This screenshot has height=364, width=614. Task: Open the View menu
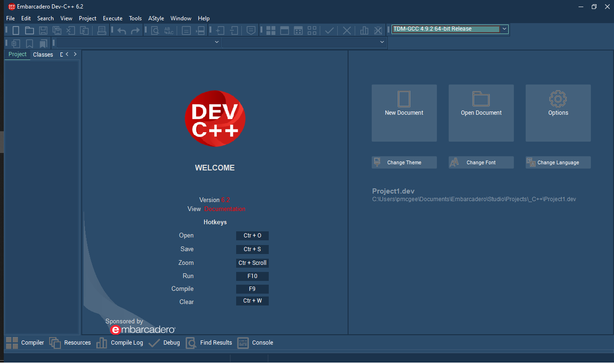coord(67,18)
